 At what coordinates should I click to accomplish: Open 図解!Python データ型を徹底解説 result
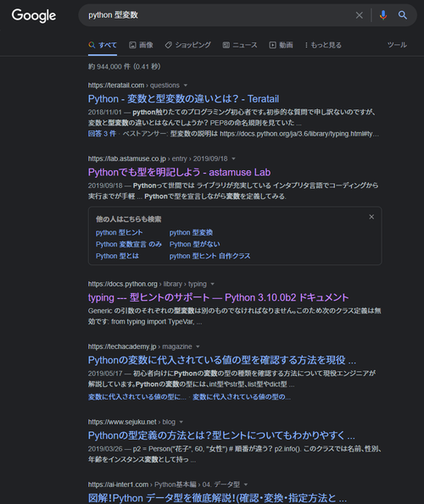pos(217,498)
